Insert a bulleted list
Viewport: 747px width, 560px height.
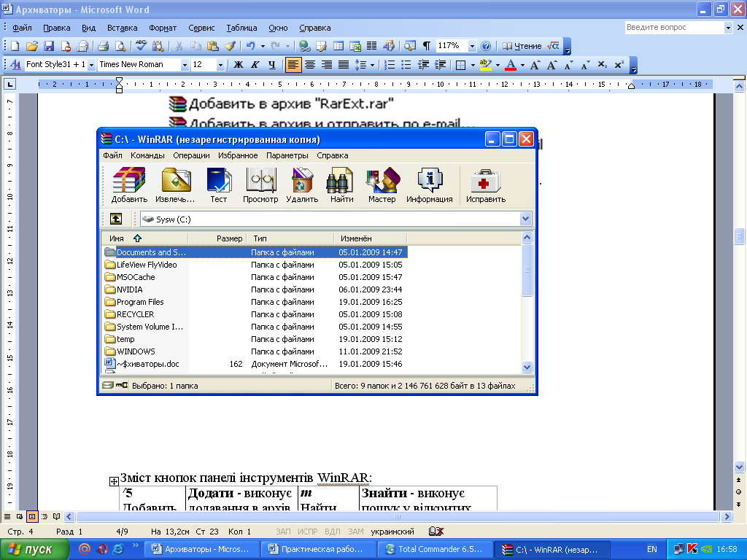coord(406,65)
